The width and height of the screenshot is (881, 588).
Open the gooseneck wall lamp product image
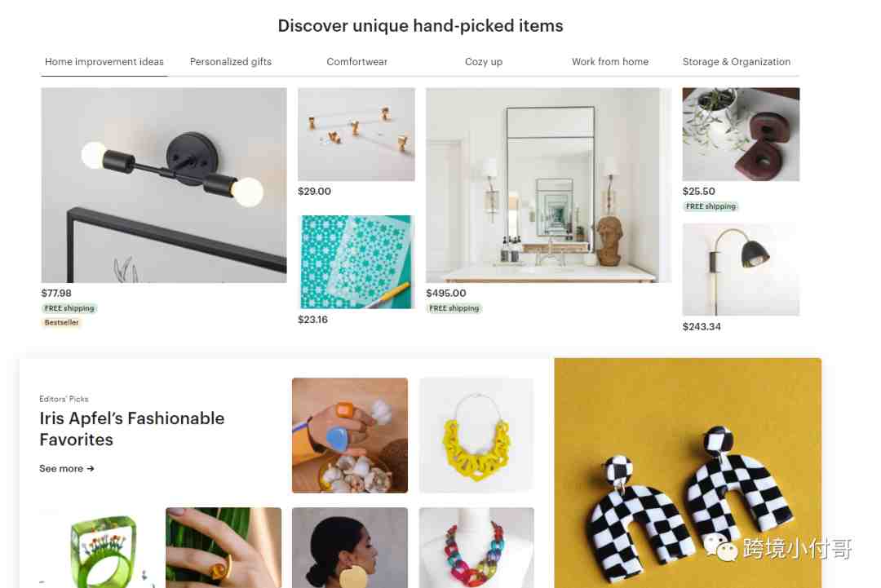click(x=741, y=270)
